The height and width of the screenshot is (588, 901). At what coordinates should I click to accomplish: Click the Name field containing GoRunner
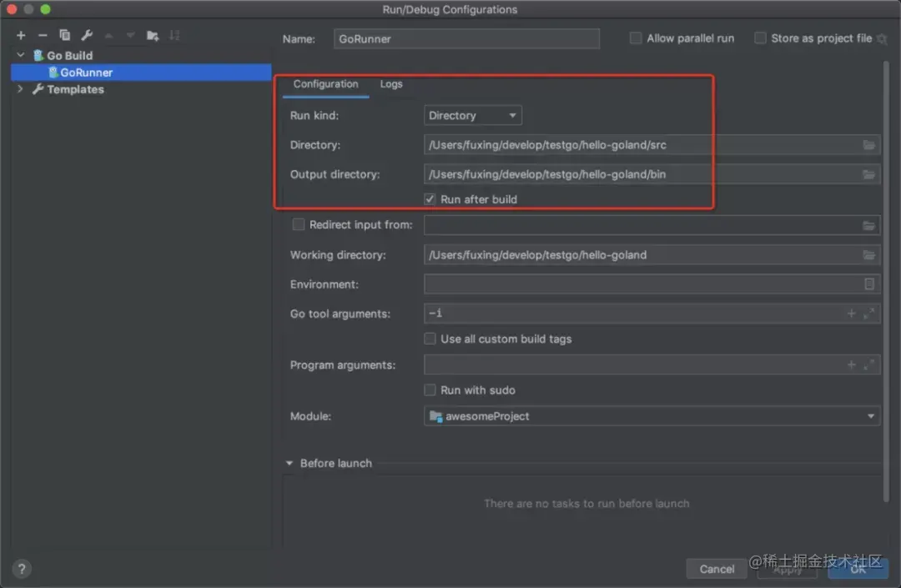tap(466, 39)
